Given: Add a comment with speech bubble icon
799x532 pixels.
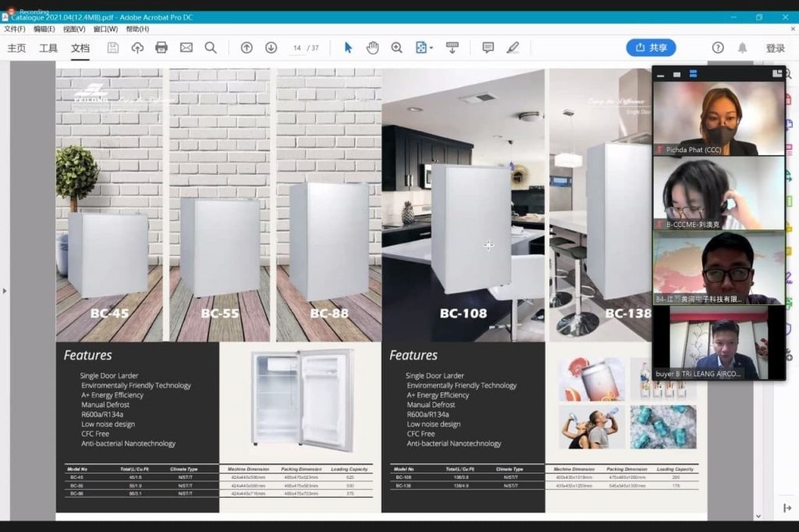Looking at the screenshot, I should click(x=488, y=48).
